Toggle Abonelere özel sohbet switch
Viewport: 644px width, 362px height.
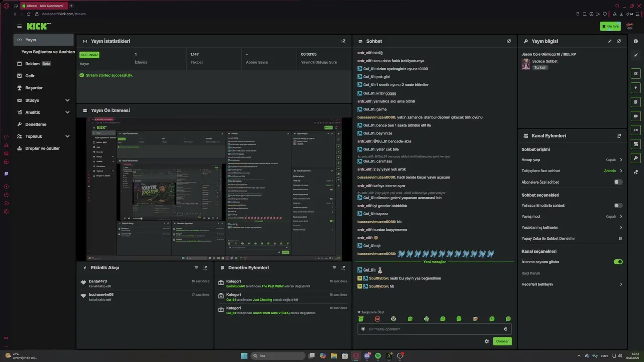point(618,182)
